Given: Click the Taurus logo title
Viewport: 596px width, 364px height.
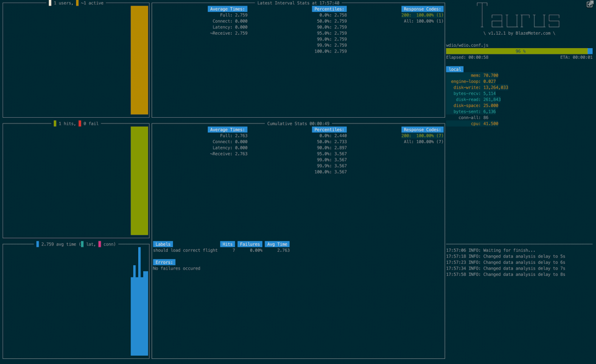Looking at the screenshot, I should pyautogui.click(x=519, y=15).
